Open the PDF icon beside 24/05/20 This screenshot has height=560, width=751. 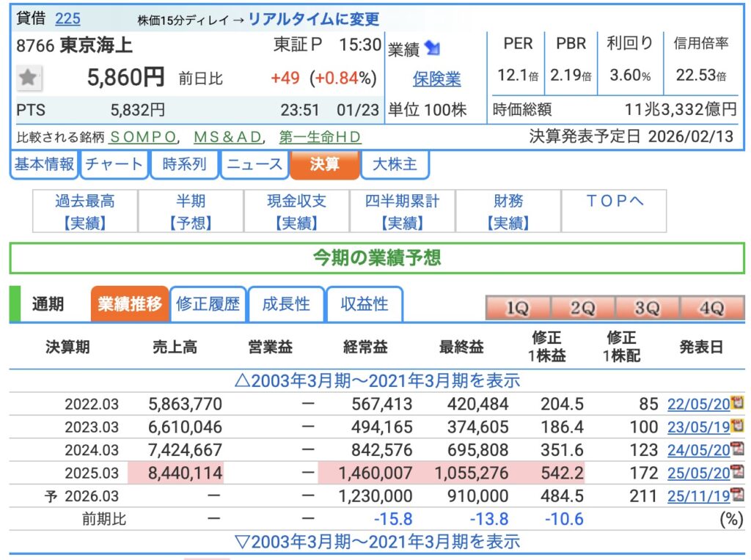736,449
